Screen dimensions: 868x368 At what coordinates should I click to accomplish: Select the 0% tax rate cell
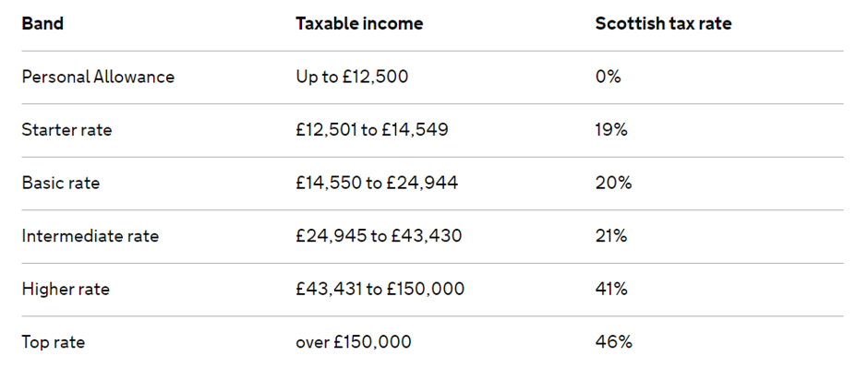(x=608, y=77)
